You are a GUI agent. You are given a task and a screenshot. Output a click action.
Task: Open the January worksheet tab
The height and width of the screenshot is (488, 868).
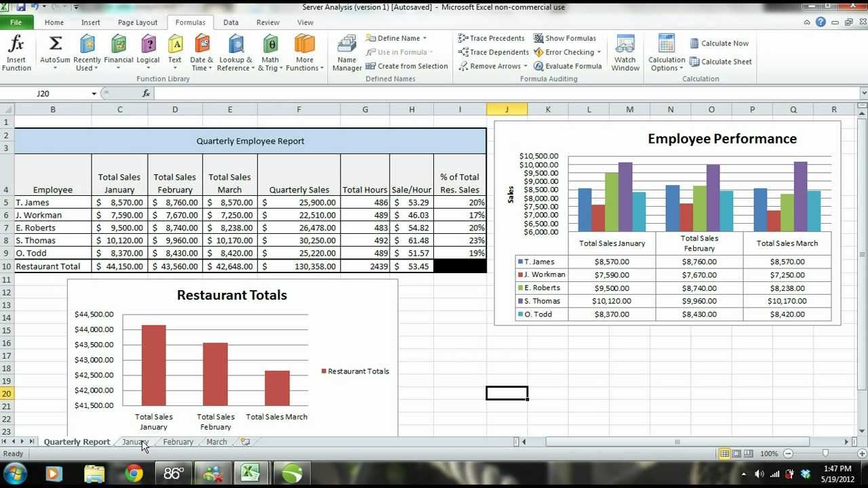coord(135,442)
